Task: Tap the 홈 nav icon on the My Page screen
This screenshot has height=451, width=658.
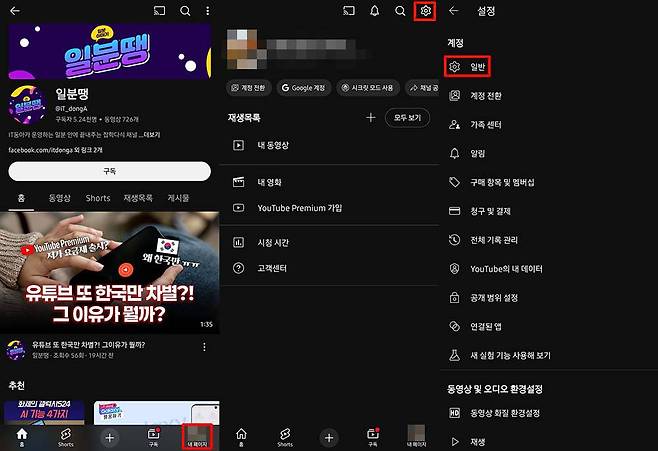Action: coord(241,437)
